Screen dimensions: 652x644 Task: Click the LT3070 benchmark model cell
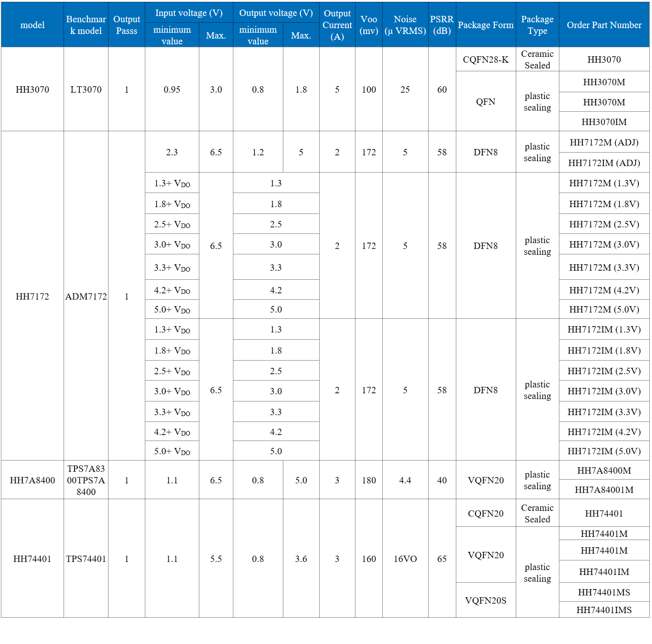86,89
